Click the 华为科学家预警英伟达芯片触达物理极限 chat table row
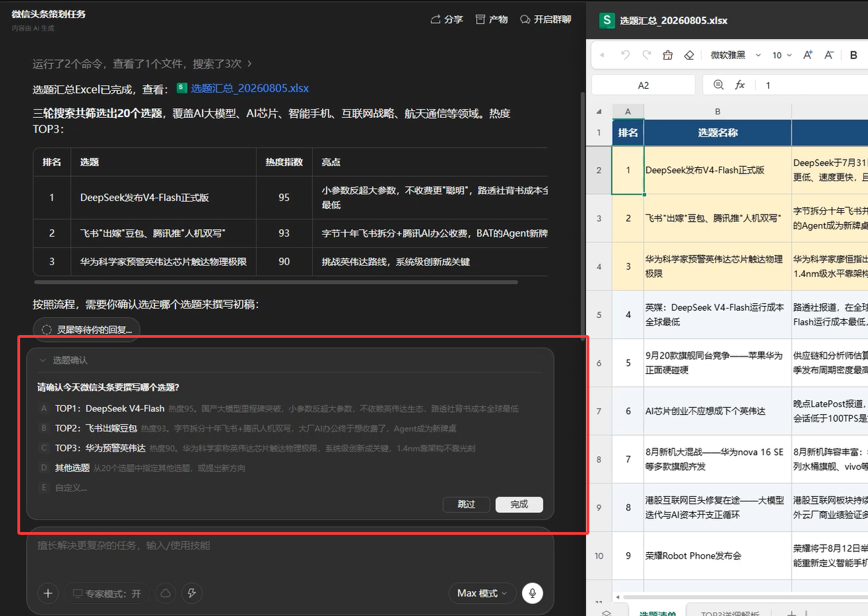This screenshot has width=868, height=616. [290, 262]
